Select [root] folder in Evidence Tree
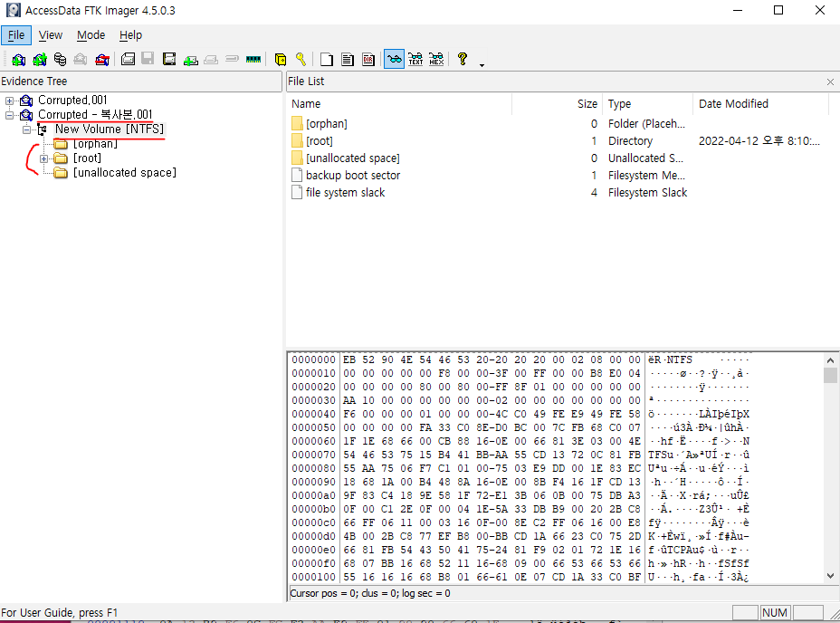 [87, 158]
